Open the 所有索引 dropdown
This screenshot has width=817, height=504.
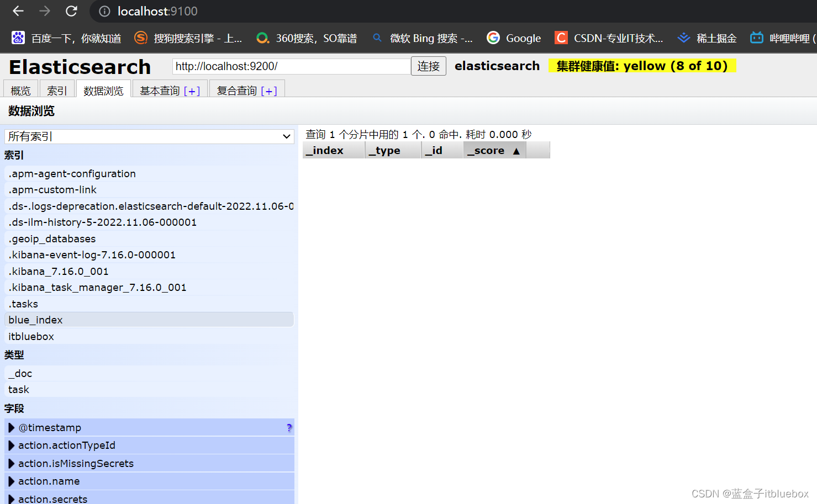pyautogui.click(x=149, y=136)
